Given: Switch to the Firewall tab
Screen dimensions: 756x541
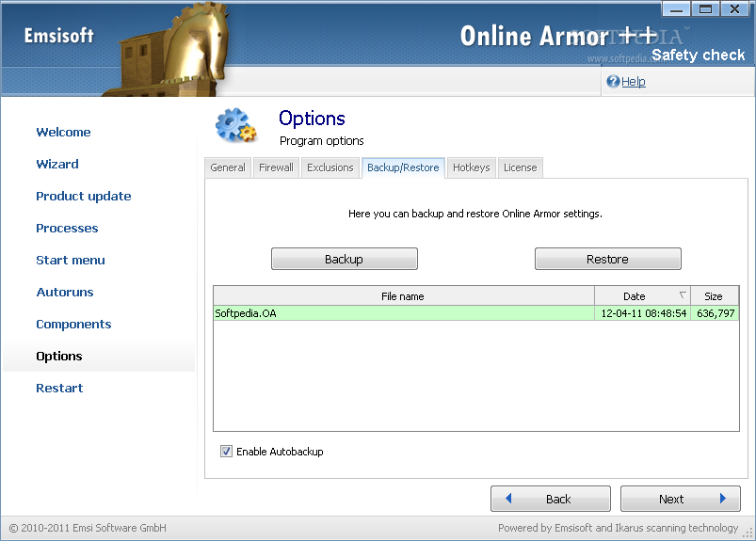Looking at the screenshot, I should click(276, 167).
